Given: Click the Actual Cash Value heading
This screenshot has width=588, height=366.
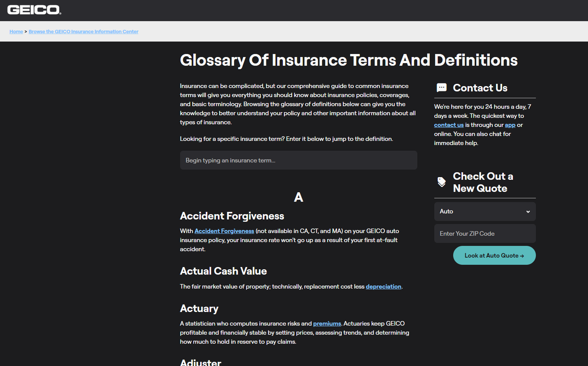Looking at the screenshot, I should [223, 271].
